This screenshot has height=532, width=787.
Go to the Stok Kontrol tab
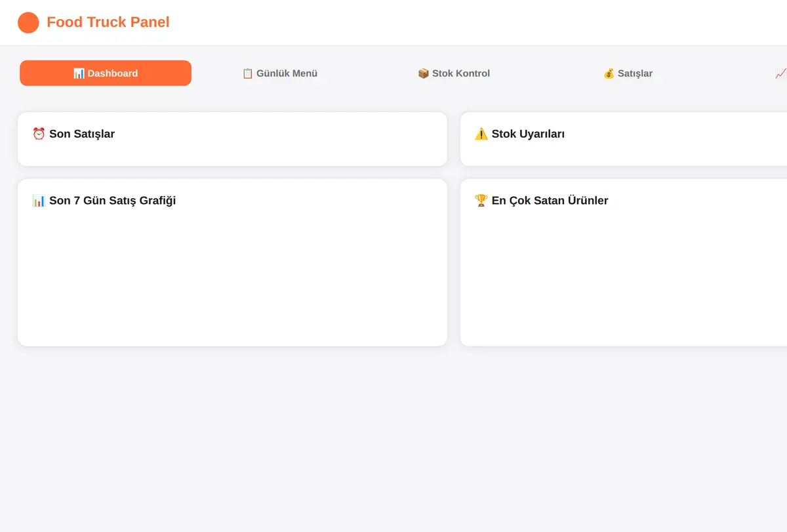454,73
